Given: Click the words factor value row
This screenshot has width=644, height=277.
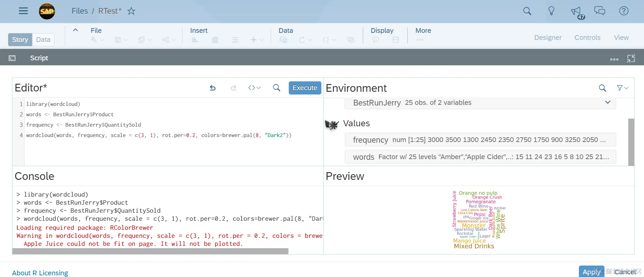Looking at the screenshot, I should pyautogui.click(x=480, y=157).
